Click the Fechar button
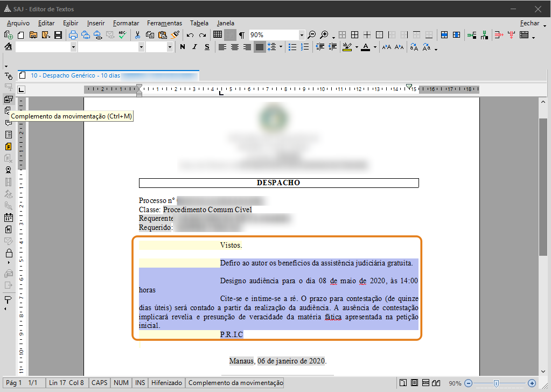This screenshot has width=551, height=392. click(x=529, y=23)
